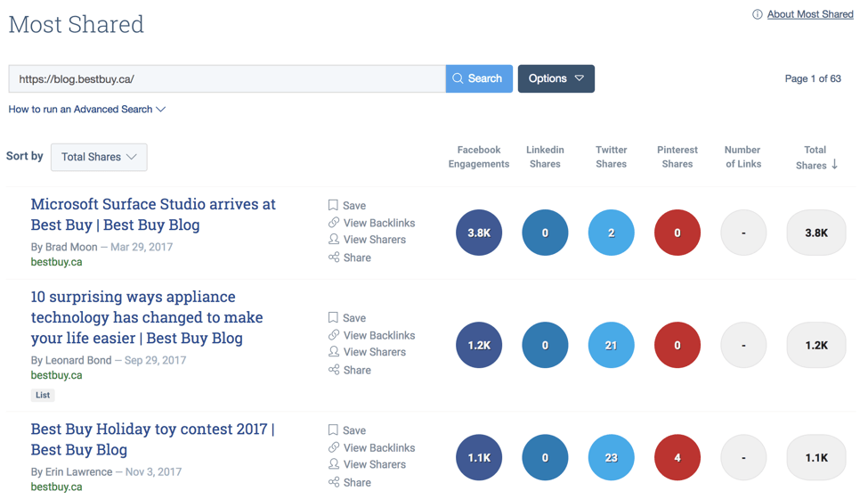Click the View Sharers person icon for appliance technology article
Screen dimensions: 868x499
(x=334, y=352)
